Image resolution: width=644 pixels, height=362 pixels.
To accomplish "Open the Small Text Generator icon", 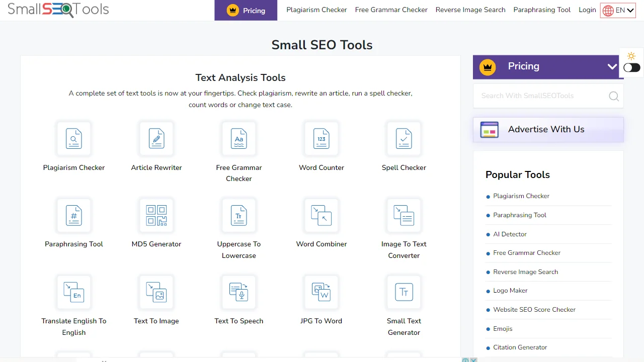I will tap(404, 292).
